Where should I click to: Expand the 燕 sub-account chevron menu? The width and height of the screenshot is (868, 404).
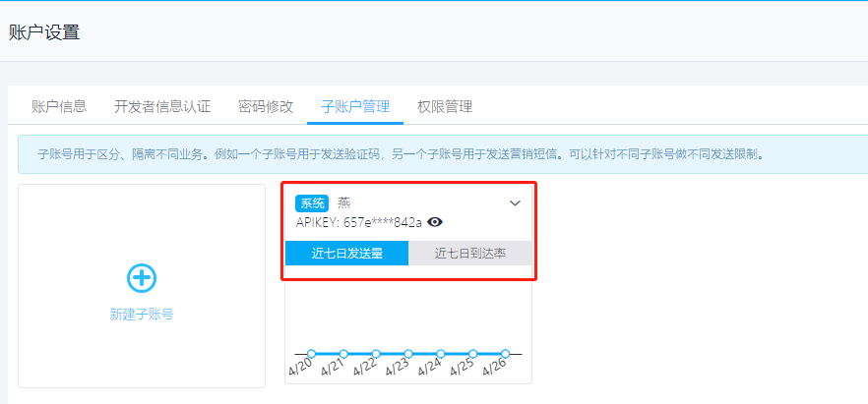(x=515, y=203)
